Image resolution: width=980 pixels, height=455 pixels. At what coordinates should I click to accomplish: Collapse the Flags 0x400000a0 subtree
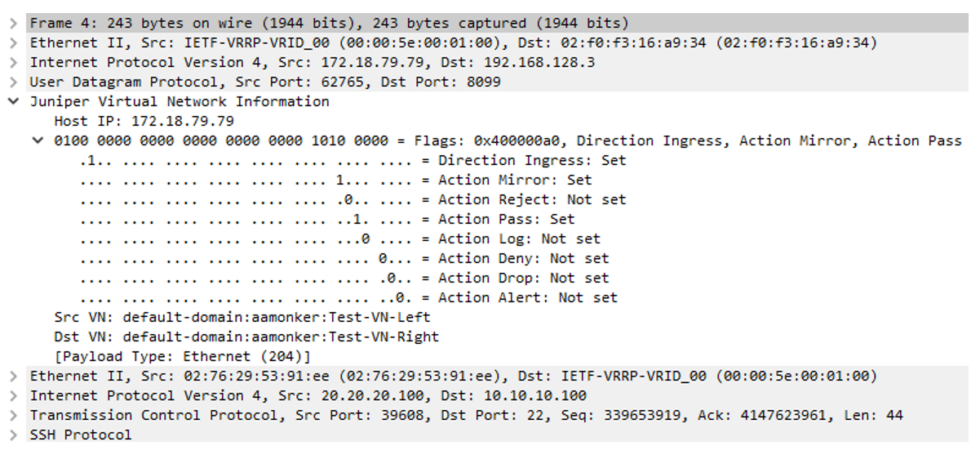[38, 141]
